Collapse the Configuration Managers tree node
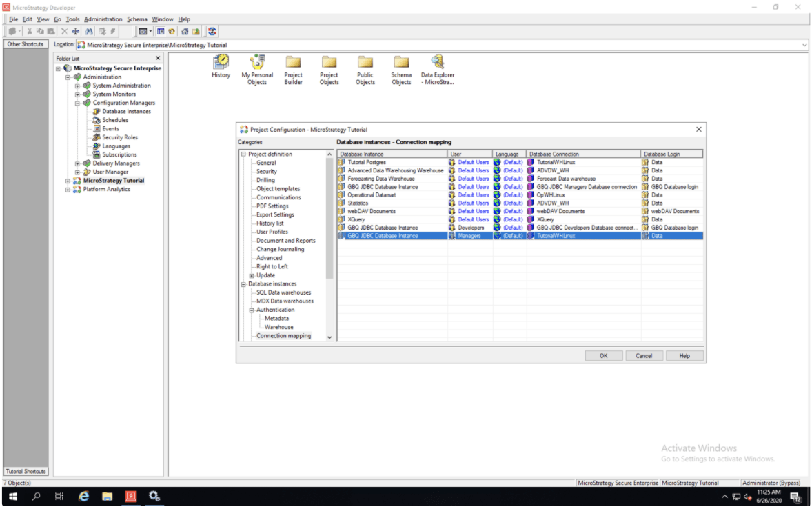This screenshot has width=812, height=509. [x=78, y=103]
